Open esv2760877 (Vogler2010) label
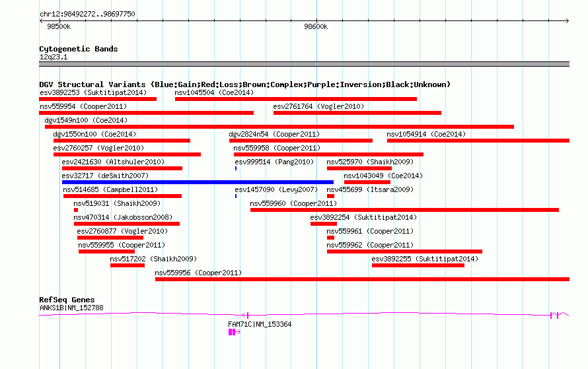The height and width of the screenshot is (369, 588). tap(123, 231)
